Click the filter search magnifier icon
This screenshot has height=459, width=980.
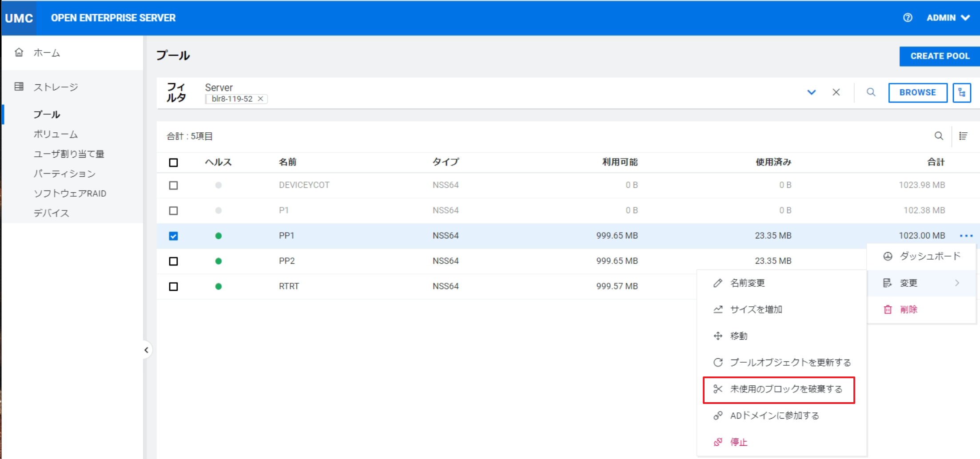tap(871, 92)
